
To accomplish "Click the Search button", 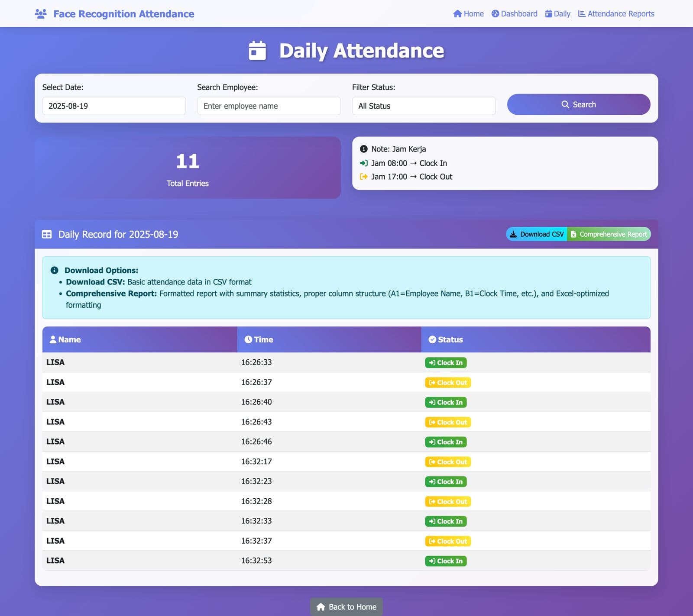I will tap(579, 104).
